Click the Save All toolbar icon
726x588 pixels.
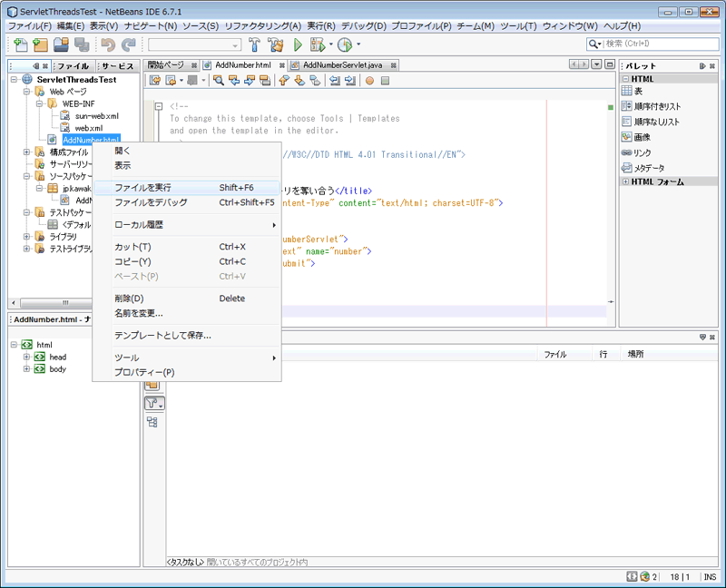pyautogui.click(x=82, y=44)
